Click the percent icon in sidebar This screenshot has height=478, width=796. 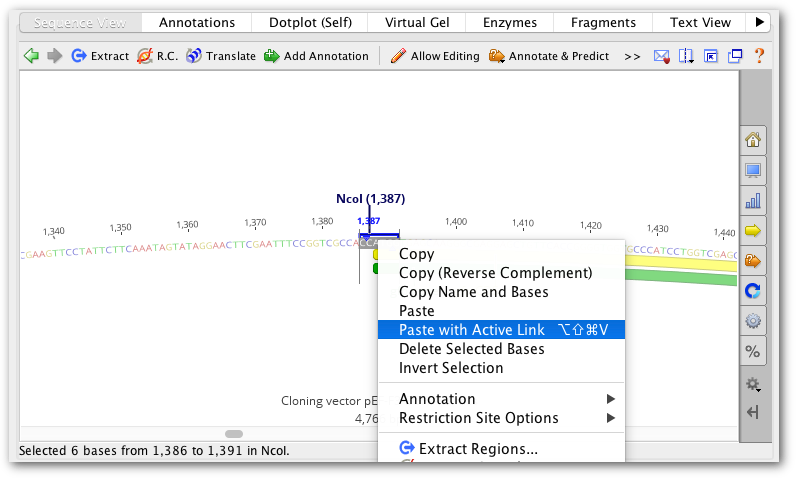tap(753, 351)
